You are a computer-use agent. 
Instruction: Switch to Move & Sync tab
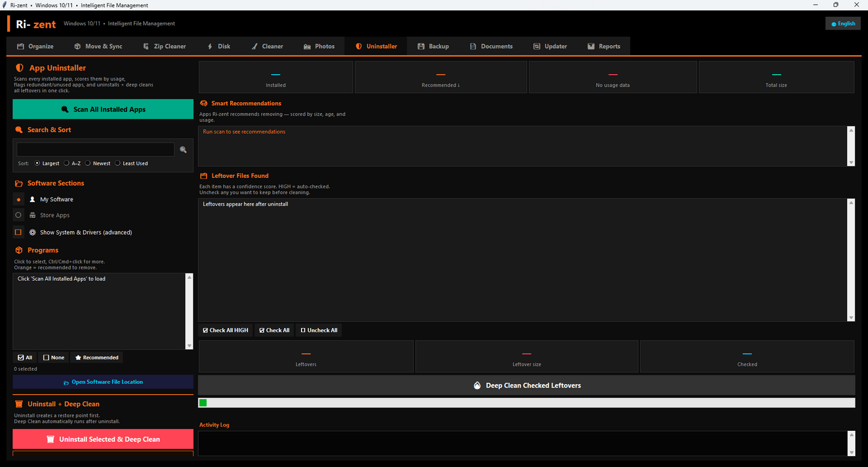coord(99,46)
